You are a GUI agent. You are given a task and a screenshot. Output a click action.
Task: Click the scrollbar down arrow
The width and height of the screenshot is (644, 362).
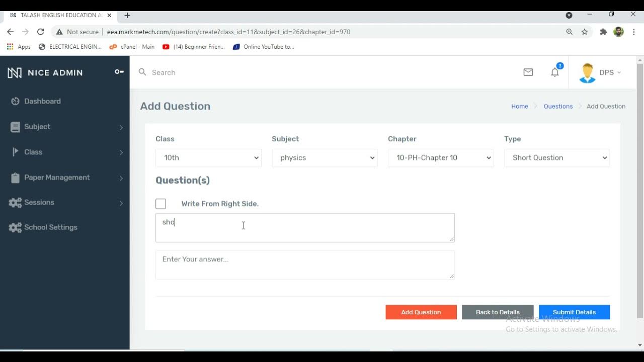(640, 345)
